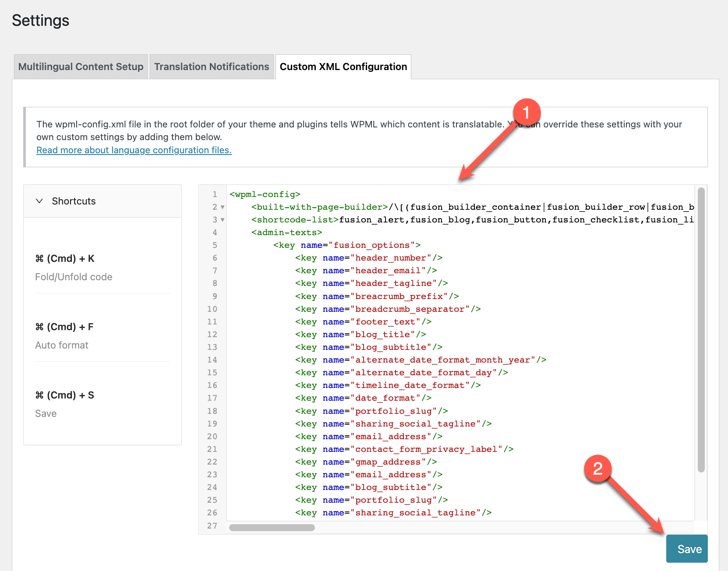Click red annotation marker number 1

[527, 113]
